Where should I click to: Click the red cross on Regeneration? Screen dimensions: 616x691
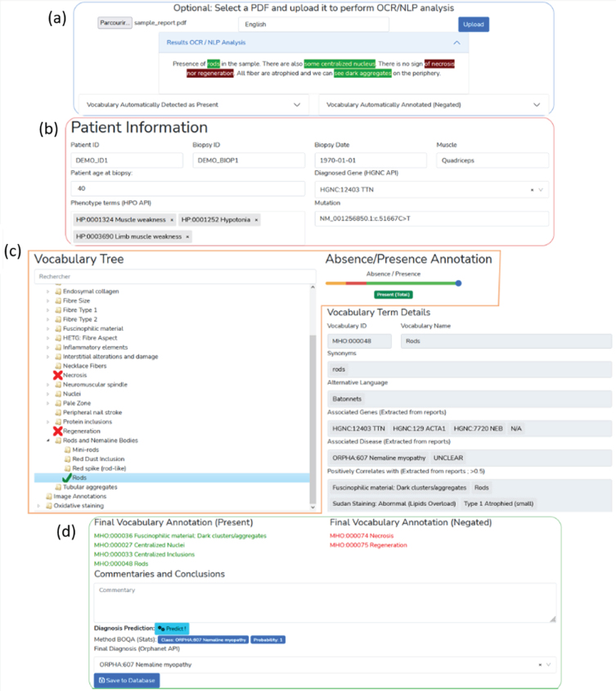(x=58, y=431)
